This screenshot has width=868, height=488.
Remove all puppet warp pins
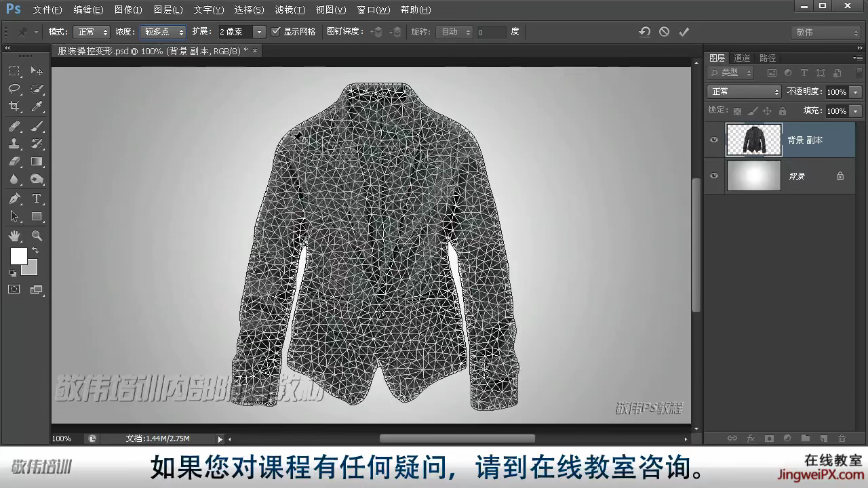(x=645, y=32)
